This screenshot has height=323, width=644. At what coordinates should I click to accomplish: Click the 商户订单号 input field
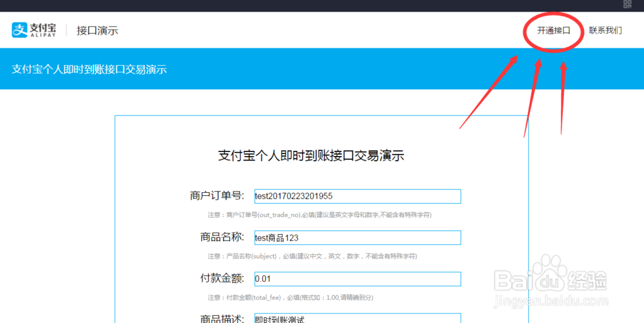357,196
